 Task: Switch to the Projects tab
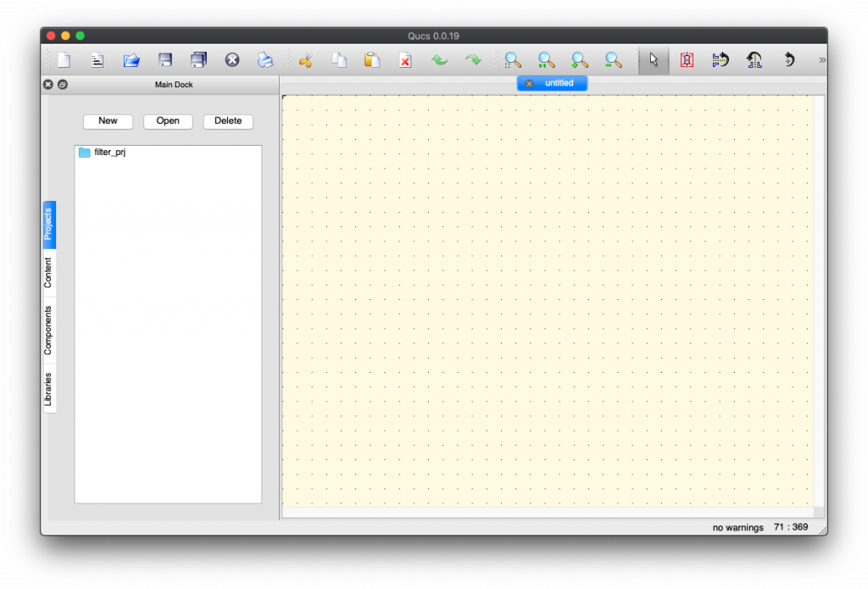[49, 225]
